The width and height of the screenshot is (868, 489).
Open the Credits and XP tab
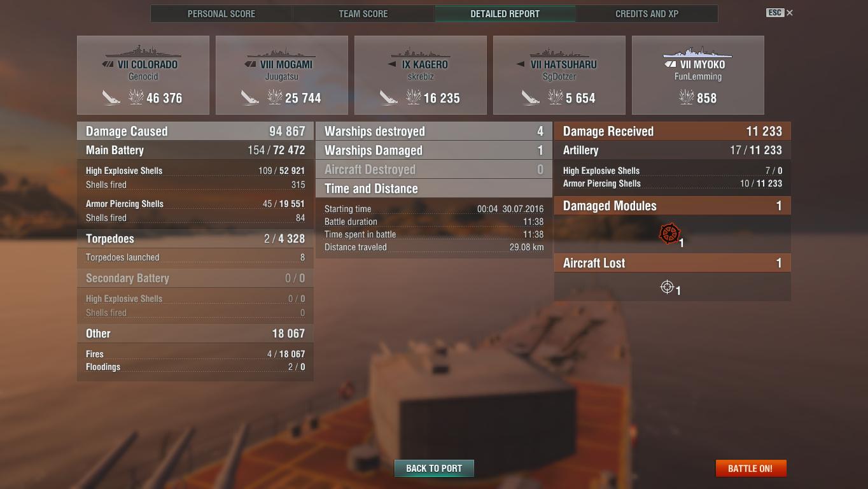click(x=647, y=13)
